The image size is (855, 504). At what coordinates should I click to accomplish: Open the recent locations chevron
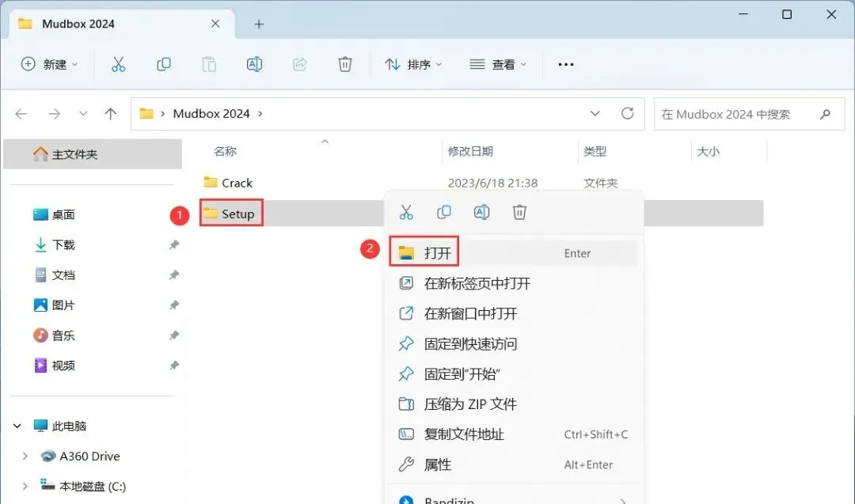point(83,113)
